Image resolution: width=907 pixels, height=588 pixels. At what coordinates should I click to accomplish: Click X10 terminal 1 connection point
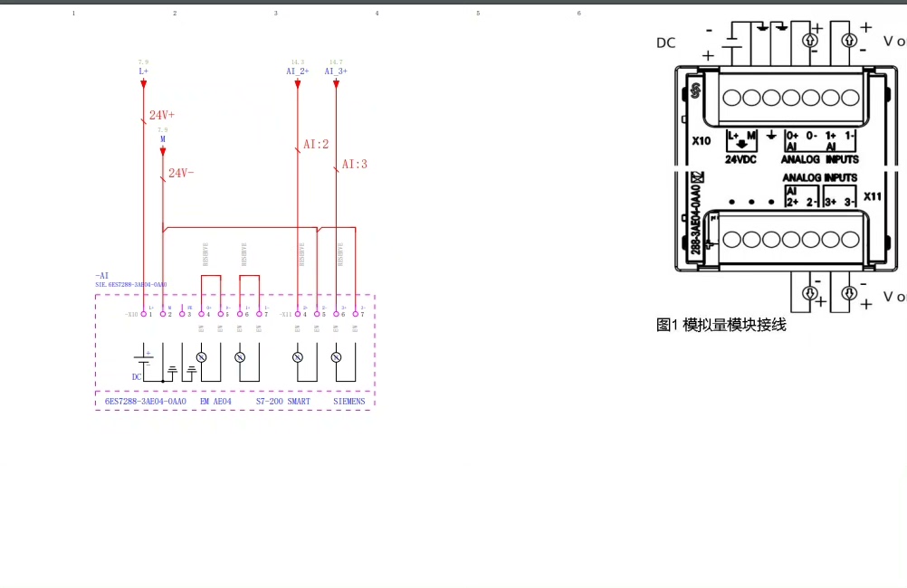[143, 314]
